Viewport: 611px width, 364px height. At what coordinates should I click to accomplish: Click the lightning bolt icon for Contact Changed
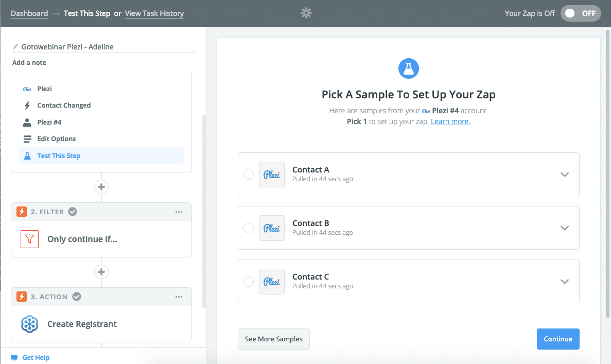pyautogui.click(x=27, y=105)
